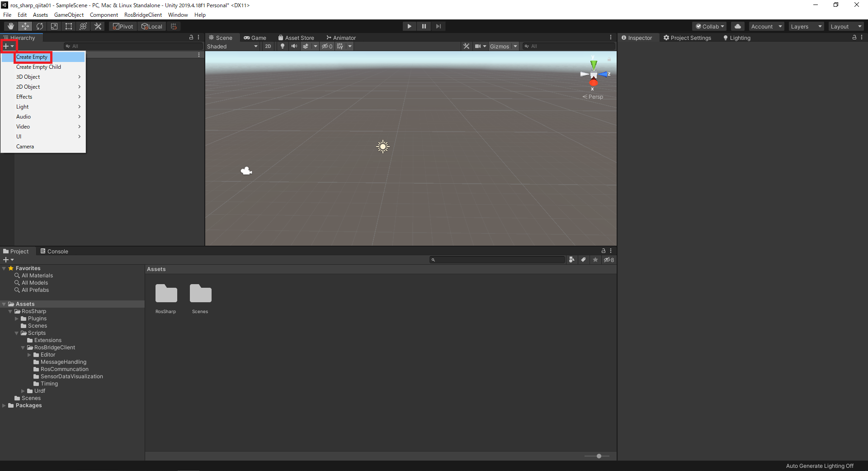Switch between Pivot and Center mode
The width and height of the screenshot is (868, 471).
pos(123,26)
